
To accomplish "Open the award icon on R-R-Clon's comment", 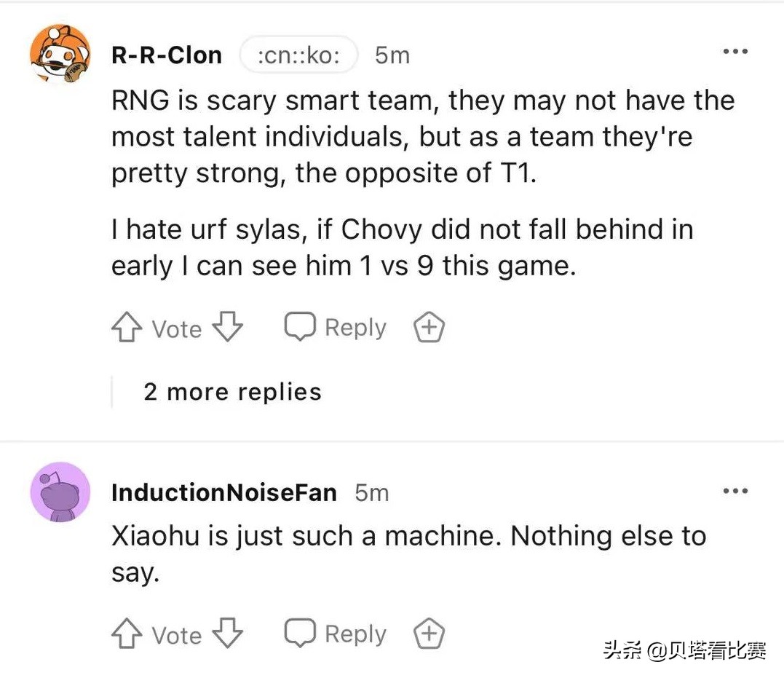I will (428, 327).
